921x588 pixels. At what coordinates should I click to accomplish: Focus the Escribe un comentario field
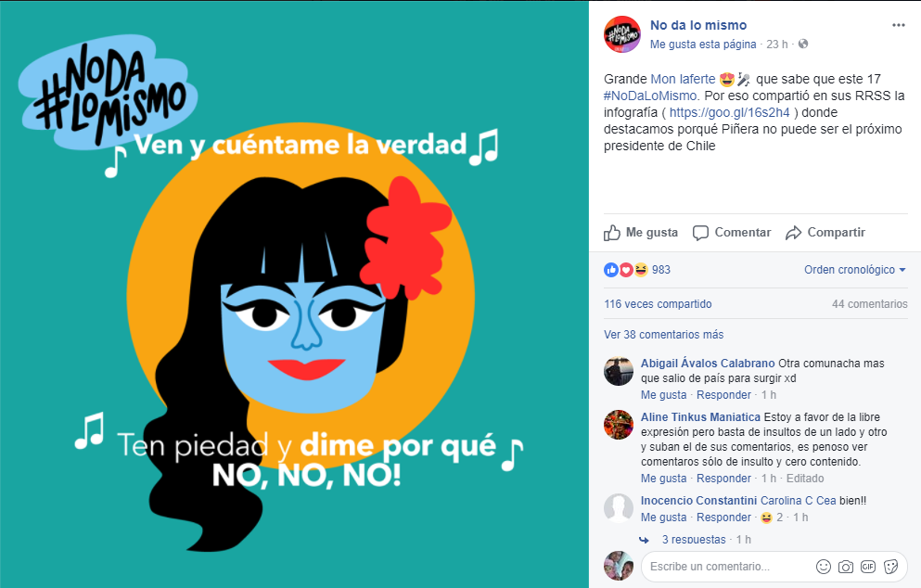[x=727, y=567]
